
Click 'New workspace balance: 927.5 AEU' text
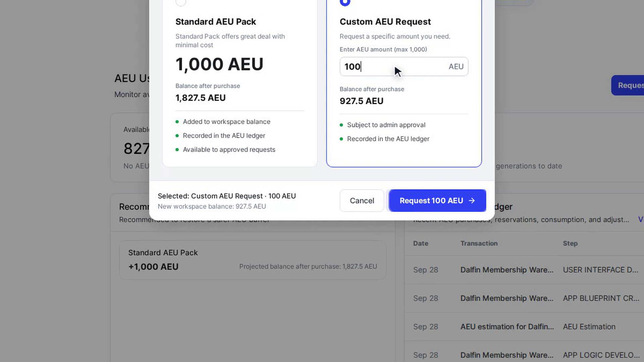(212, 206)
